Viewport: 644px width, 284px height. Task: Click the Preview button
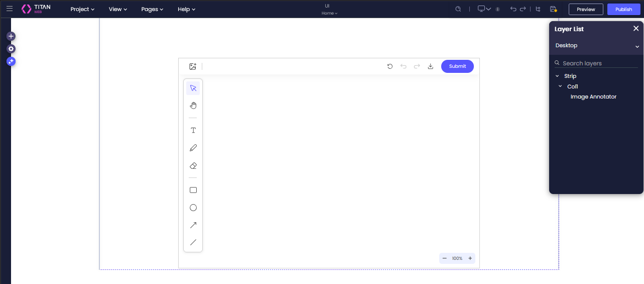coord(586,9)
